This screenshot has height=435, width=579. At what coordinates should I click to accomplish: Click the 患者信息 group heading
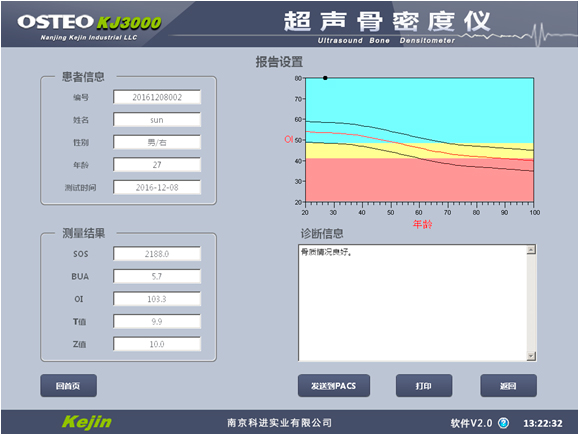[83, 77]
